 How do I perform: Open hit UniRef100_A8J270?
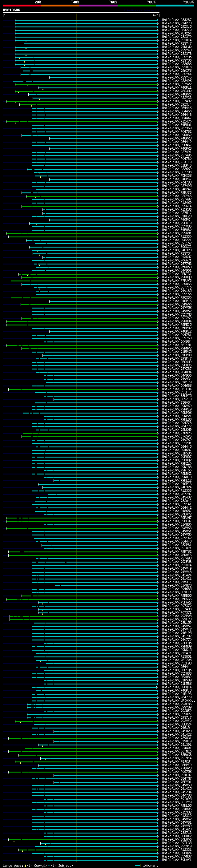(x=176, y=30)
